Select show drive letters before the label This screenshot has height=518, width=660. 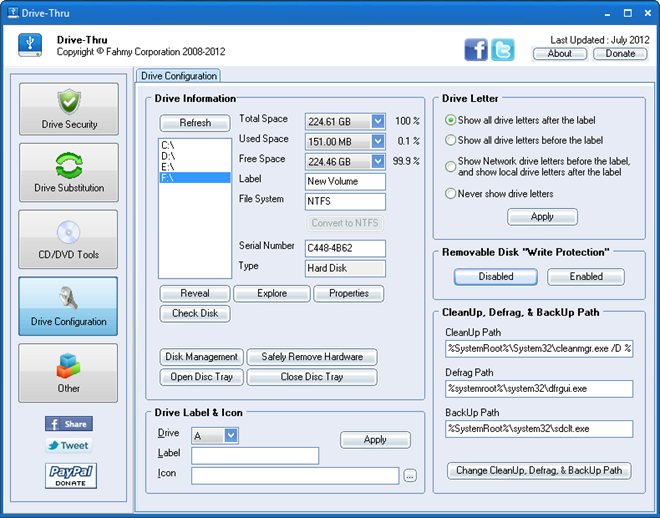point(451,141)
